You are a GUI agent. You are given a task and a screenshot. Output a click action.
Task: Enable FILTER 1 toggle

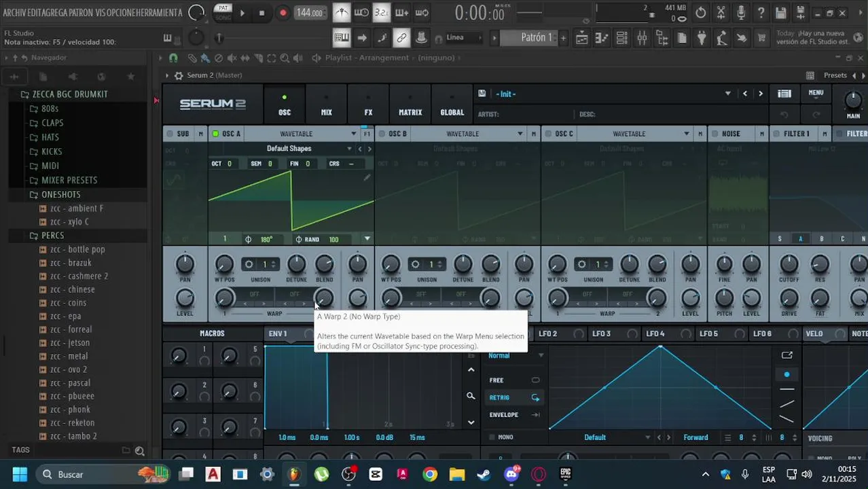[776, 134]
